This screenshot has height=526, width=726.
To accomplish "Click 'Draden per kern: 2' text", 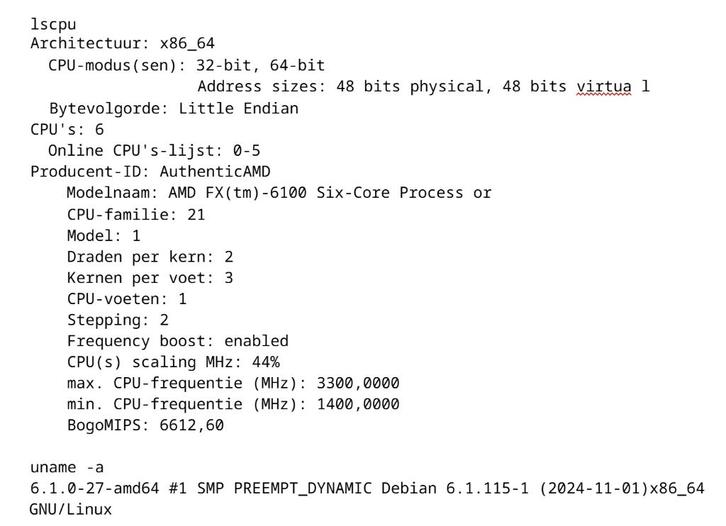I will click(150, 257).
